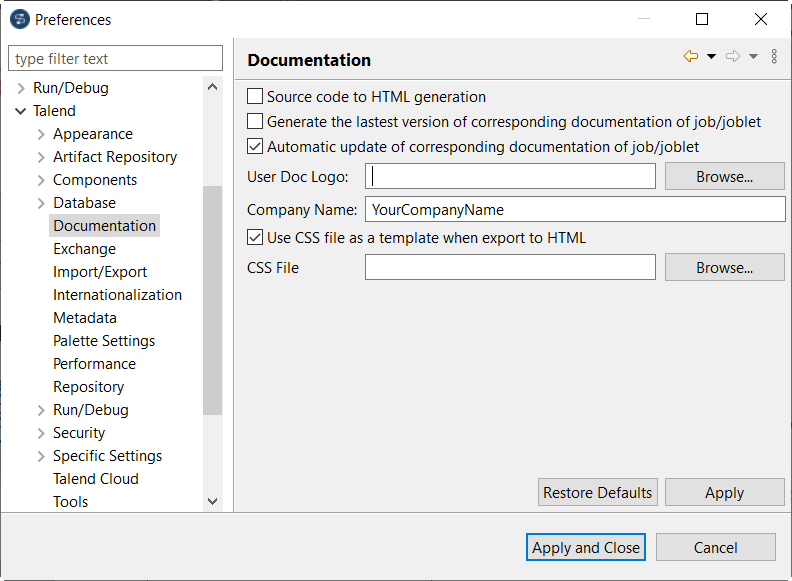The width and height of the screenshot is (792, 581).
Task: Uncheck Use CSS file as template
Action: pos(255,238)
